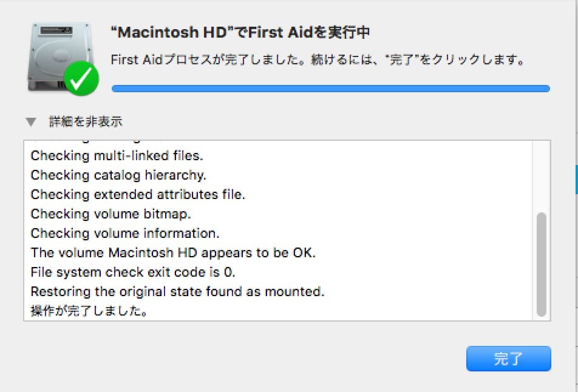Click the checkmark overlay on Macintosh HD
The width and height of the screenshot is (578, 392).
coord(82,79)
